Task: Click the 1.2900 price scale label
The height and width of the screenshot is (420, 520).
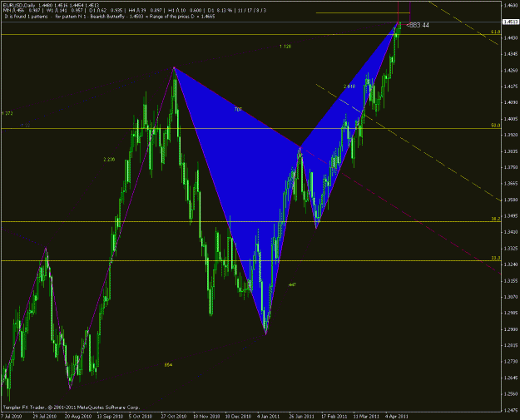Action: (x=511, y=329)
